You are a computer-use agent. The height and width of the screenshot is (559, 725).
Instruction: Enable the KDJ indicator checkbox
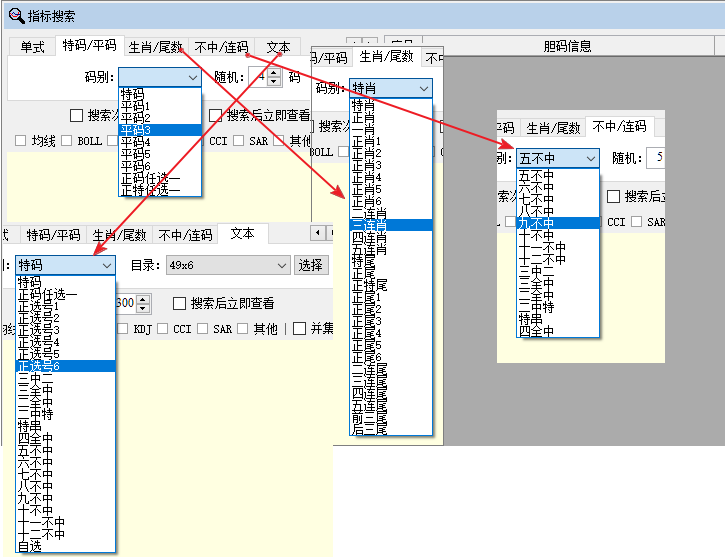coord(122,328)
